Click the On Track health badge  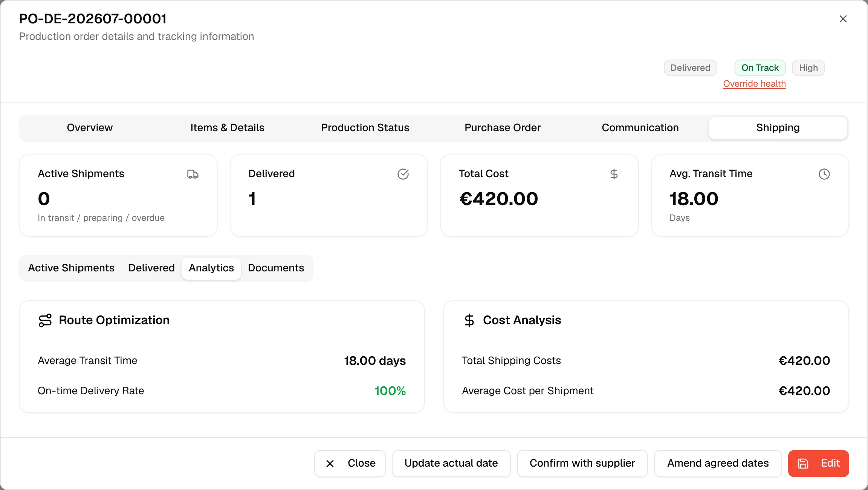click(x=760, y=68)
